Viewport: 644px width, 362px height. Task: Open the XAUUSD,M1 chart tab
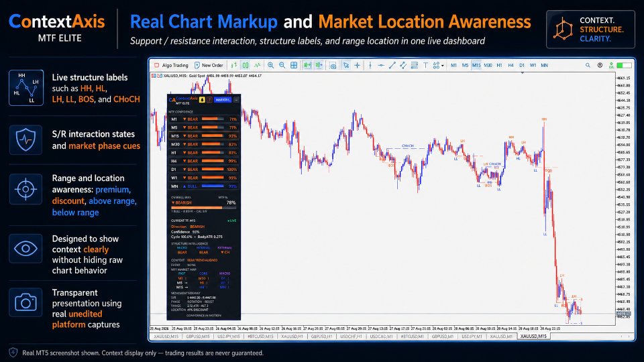(x=501, y=336)
